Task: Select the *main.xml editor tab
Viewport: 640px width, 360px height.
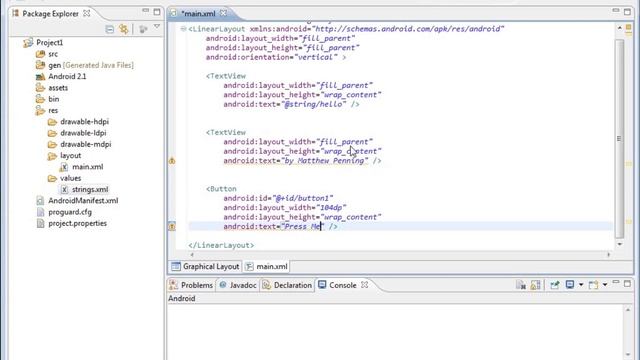Action: click(198, 13)
